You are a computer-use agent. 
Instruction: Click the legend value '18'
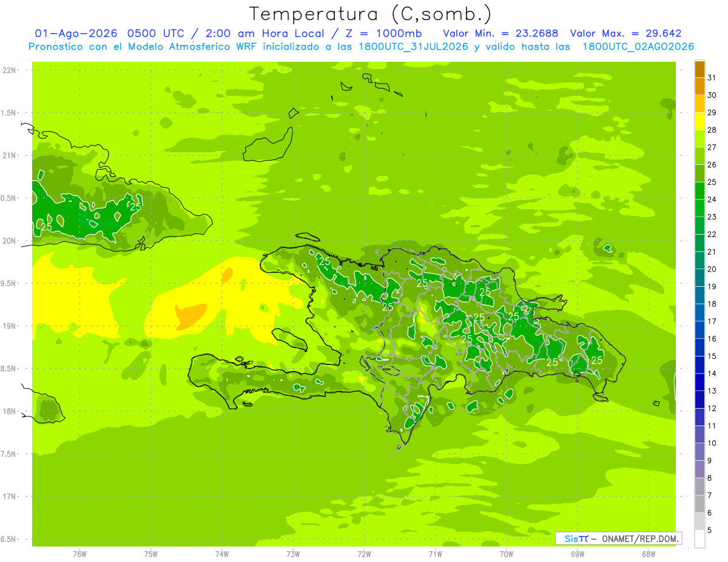click(712, 304)
